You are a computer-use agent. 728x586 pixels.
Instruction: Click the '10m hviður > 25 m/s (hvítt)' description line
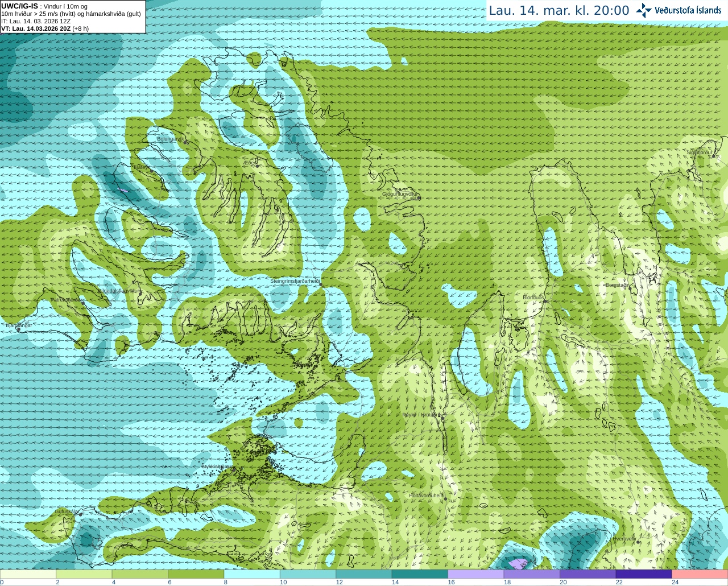pyautogui.click(x=71, y=14)
